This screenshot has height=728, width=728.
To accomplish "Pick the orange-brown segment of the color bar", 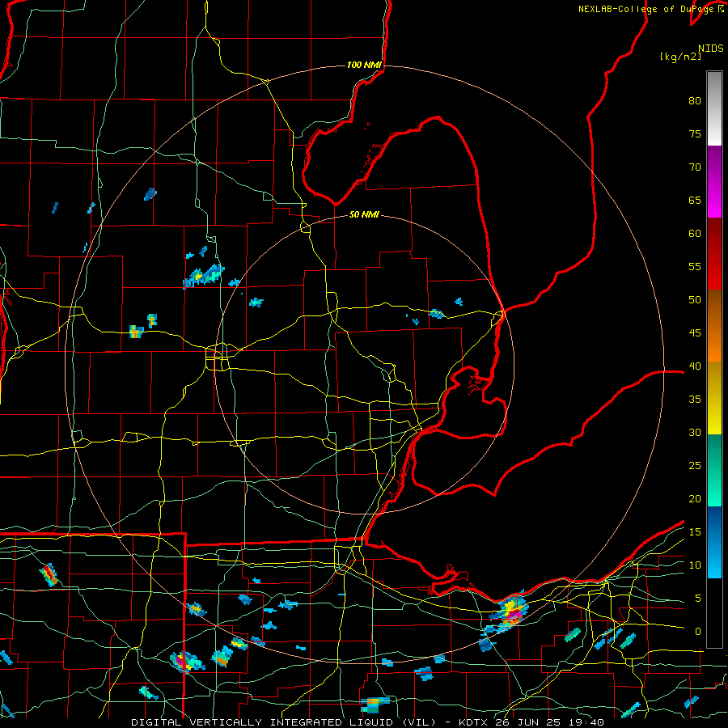I will tap(714, 326).
